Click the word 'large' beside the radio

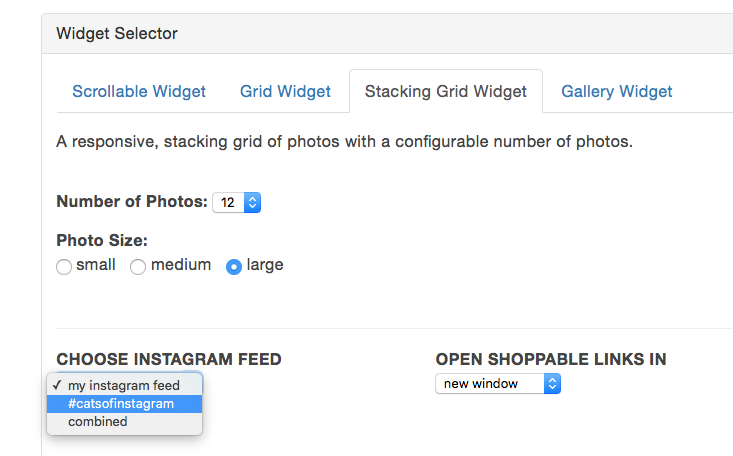tap(265, 265)
